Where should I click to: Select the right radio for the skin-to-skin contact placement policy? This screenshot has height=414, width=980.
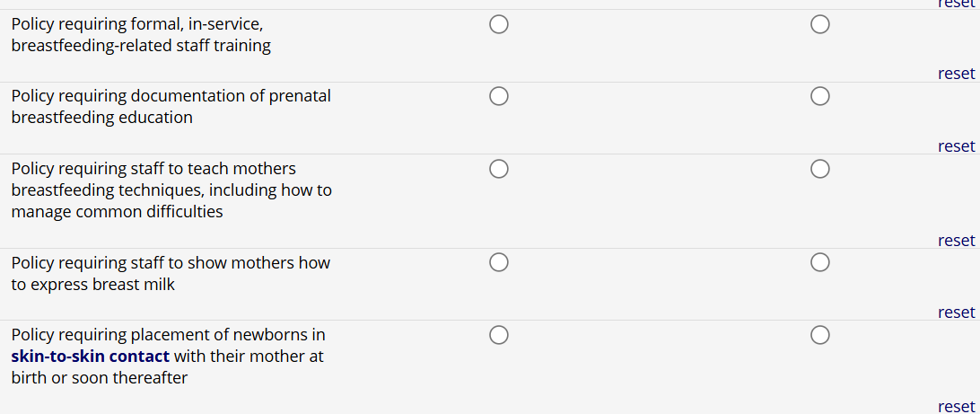[819, 335]
